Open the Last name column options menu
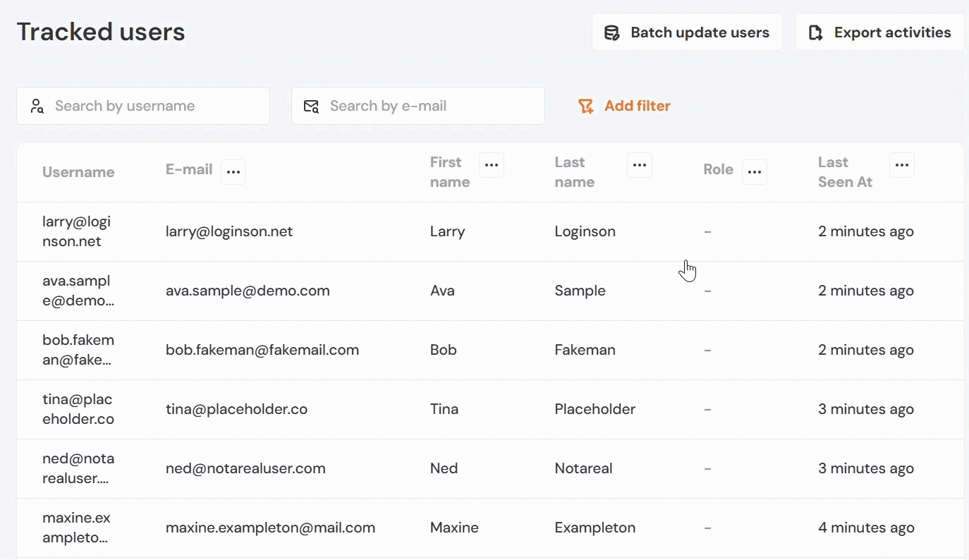969x560 pixels. tap(640, 165)
